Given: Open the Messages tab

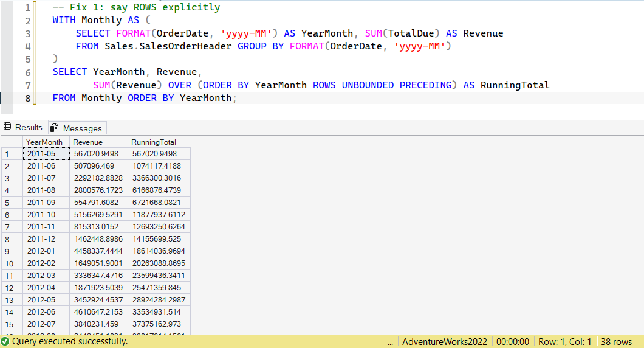Looking at the screenshot, I should [x=78, y=128].
